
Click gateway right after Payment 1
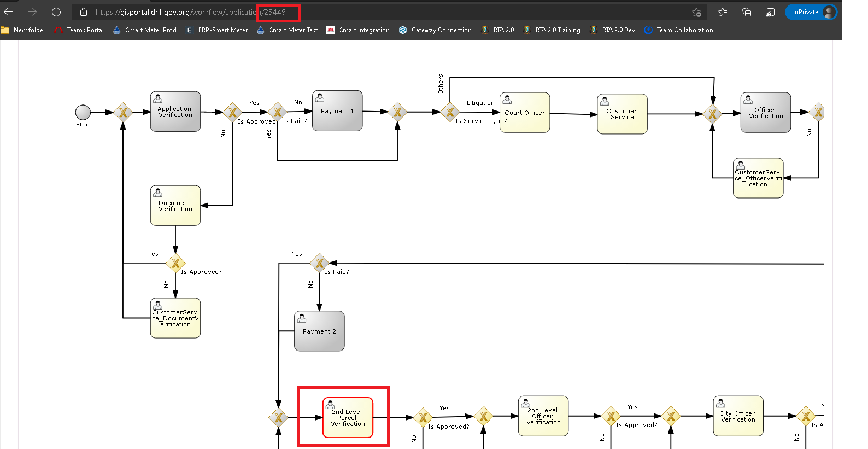[397, 112]
